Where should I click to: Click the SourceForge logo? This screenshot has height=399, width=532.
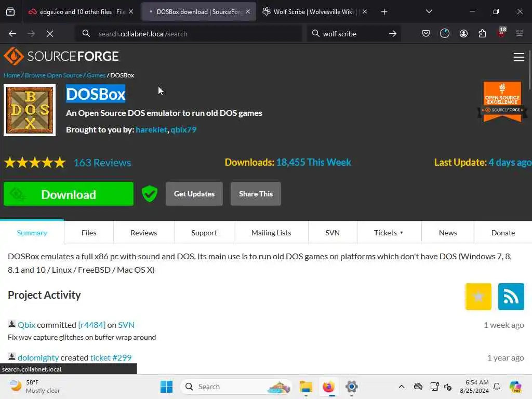coord(61,56)
